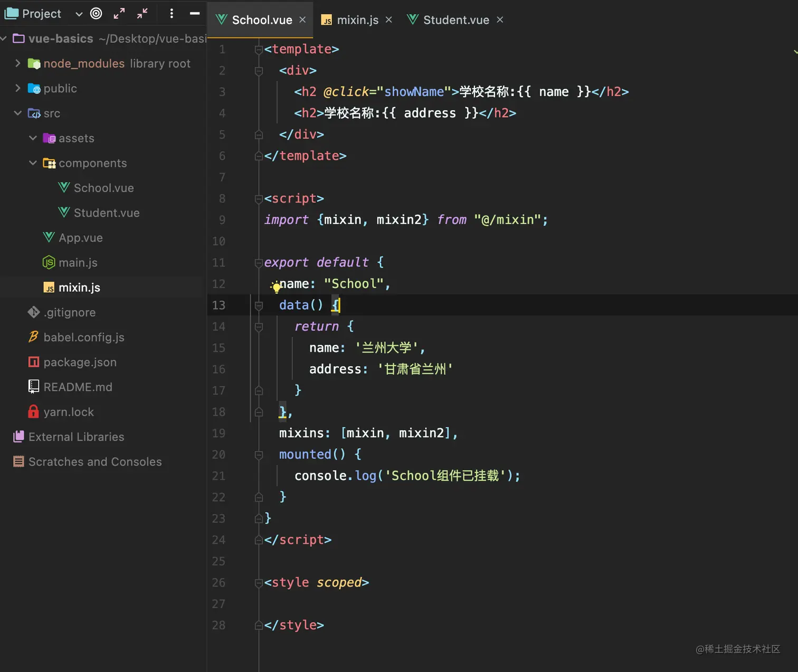This screenshot has height=672, width=798.
Task: Select School.vue in the project tree
Action: (x=103, y=188)
